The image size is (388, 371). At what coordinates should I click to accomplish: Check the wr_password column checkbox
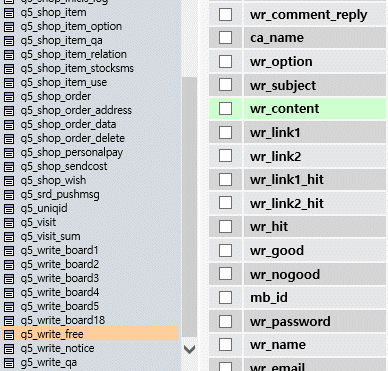[225, 321]
